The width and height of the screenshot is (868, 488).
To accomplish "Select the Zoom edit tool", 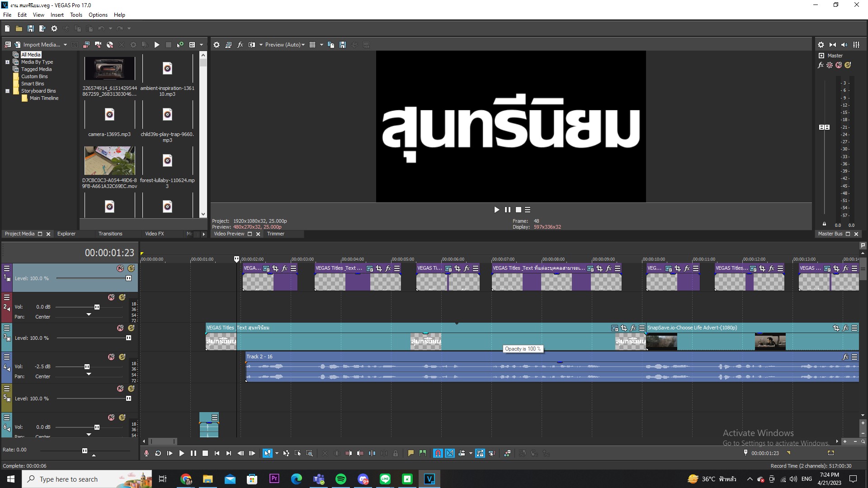I will pos(310,453).
